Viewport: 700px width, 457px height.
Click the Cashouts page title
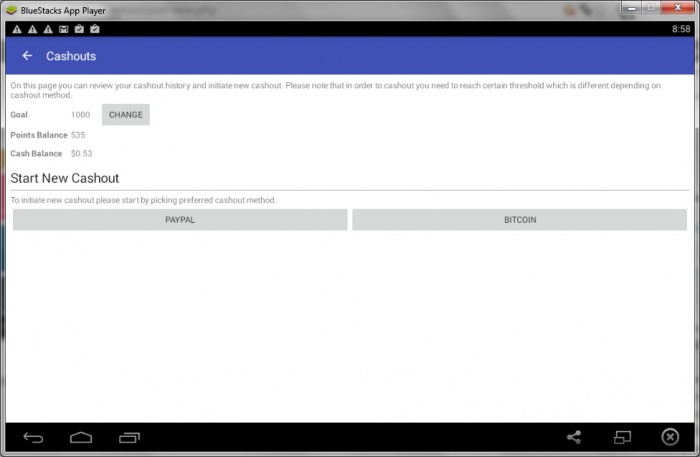(71, 56)
